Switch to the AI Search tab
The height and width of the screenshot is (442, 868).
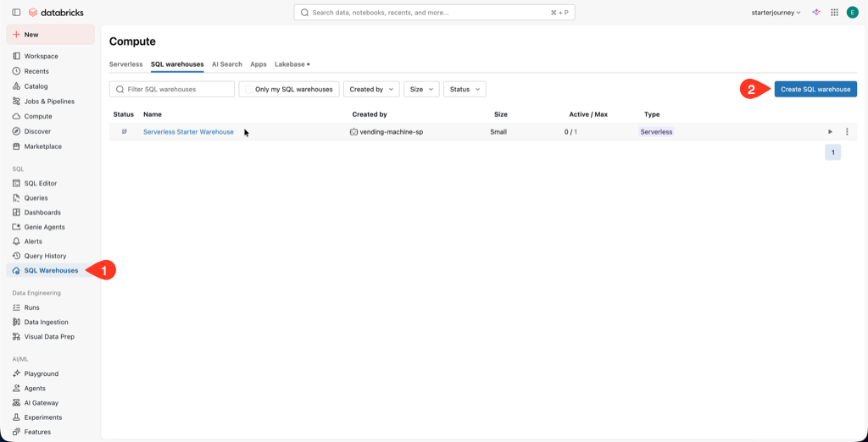(227, 64)
